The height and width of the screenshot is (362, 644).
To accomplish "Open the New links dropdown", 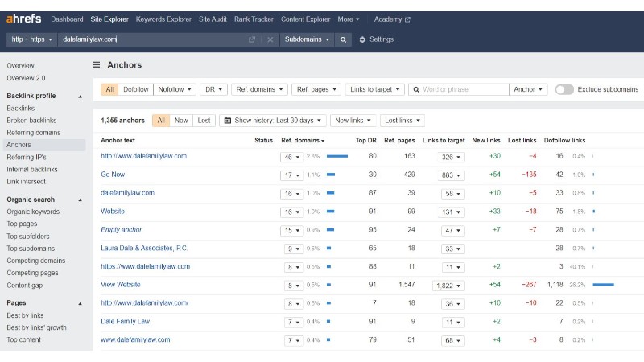I will coord(353,121).
